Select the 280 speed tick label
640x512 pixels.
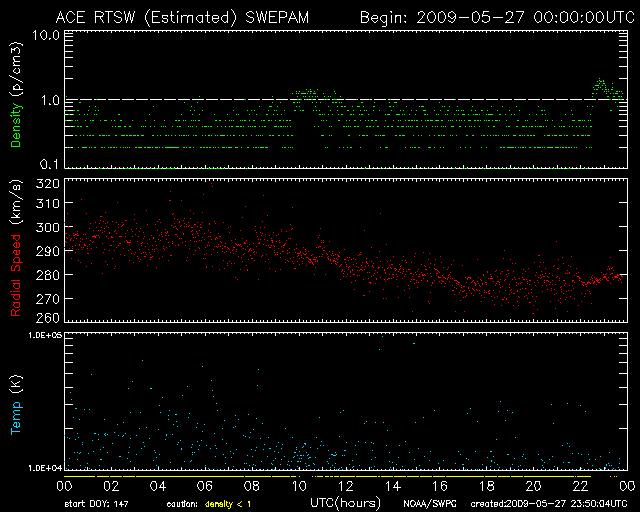pos(48,275)
